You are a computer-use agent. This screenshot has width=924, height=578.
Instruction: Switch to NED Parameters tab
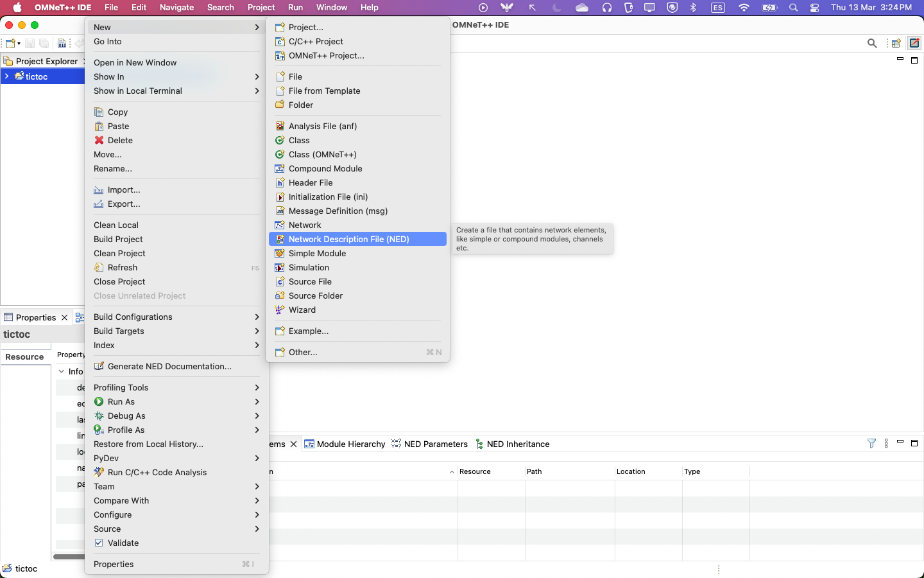[429, 444]
